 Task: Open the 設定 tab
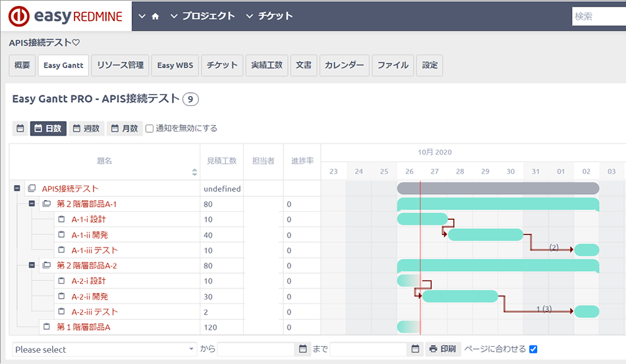coord(430,65)
